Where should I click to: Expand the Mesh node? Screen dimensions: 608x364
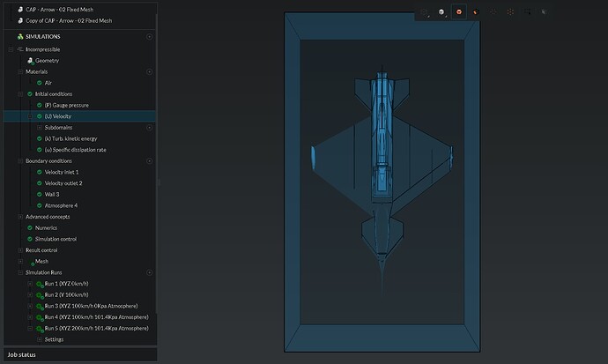[x=20, y=261]
